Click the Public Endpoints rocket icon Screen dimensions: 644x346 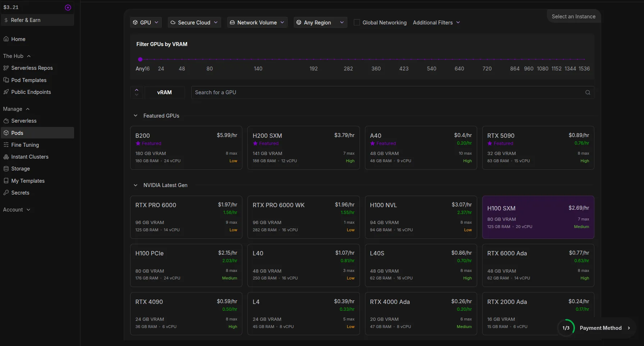coord(6,92)
